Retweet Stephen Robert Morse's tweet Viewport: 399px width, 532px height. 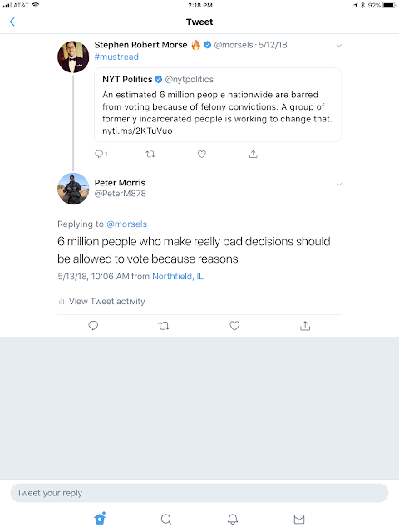pos(150,154)
